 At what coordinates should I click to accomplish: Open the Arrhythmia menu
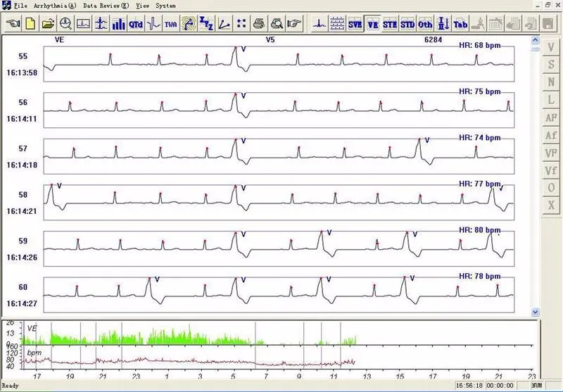click(55, 6)
